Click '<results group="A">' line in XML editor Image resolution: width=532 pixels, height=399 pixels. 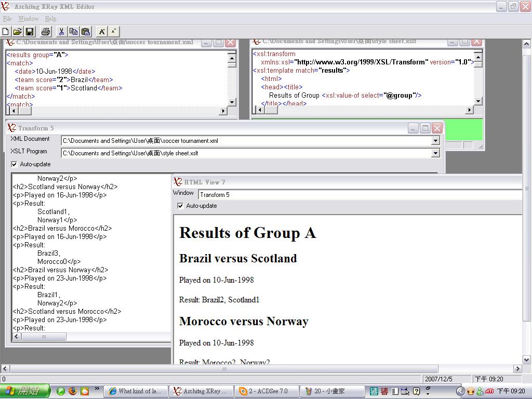point(37,55)
